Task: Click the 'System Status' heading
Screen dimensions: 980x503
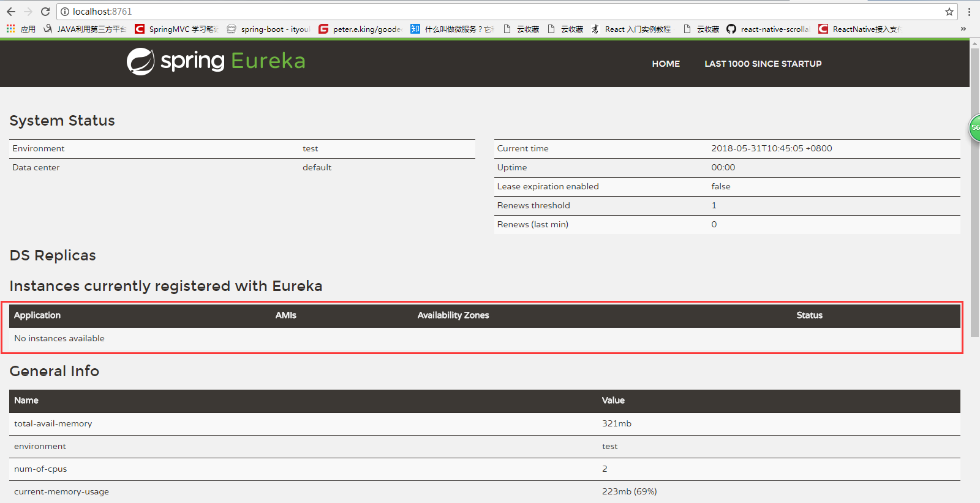Action: coord(62,121)
